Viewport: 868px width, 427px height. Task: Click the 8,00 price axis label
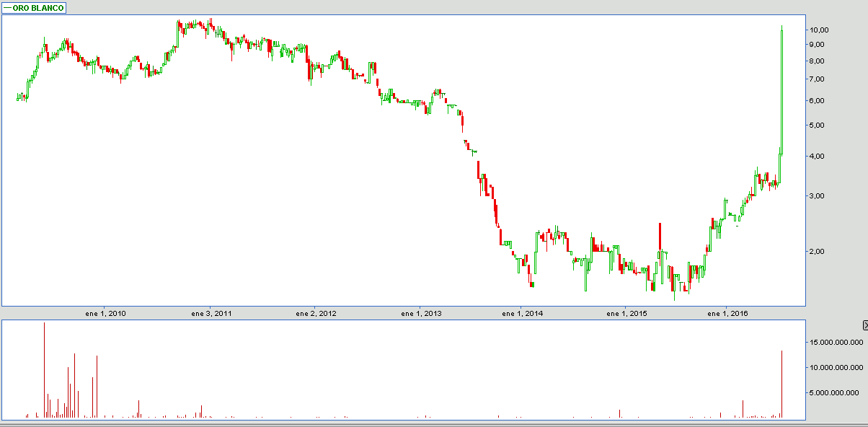click(x=817, y=61)
